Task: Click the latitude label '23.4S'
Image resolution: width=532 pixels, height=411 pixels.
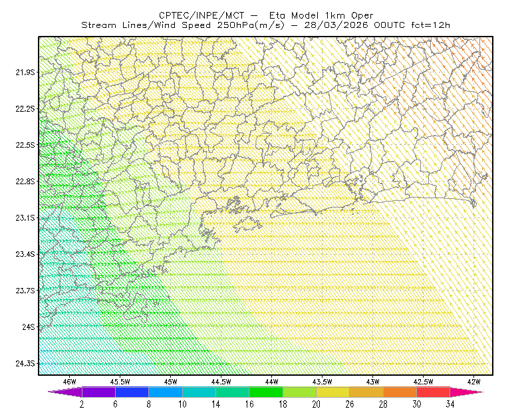Action: coord(25,254)
